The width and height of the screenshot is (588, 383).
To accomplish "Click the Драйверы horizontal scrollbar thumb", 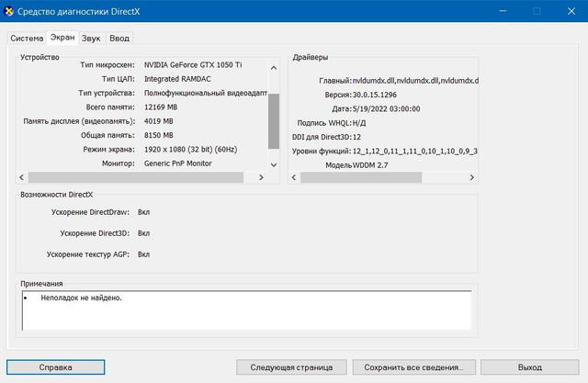I will pyautogui.click(x=361, y=177).
